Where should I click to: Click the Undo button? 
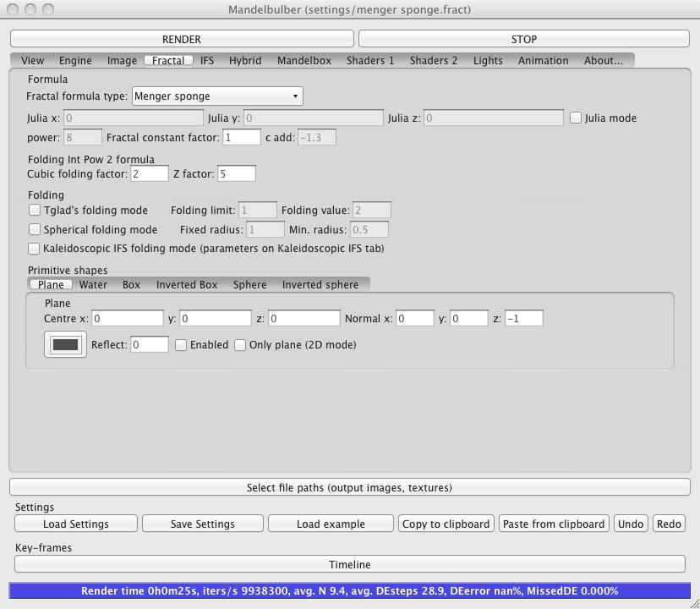click(x=630, y=524)
